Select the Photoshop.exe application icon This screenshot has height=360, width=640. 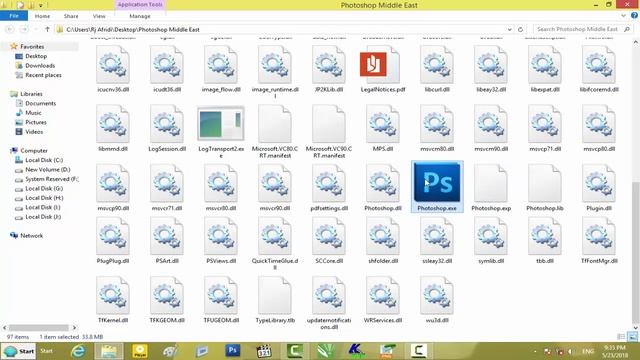pos(437,182)
